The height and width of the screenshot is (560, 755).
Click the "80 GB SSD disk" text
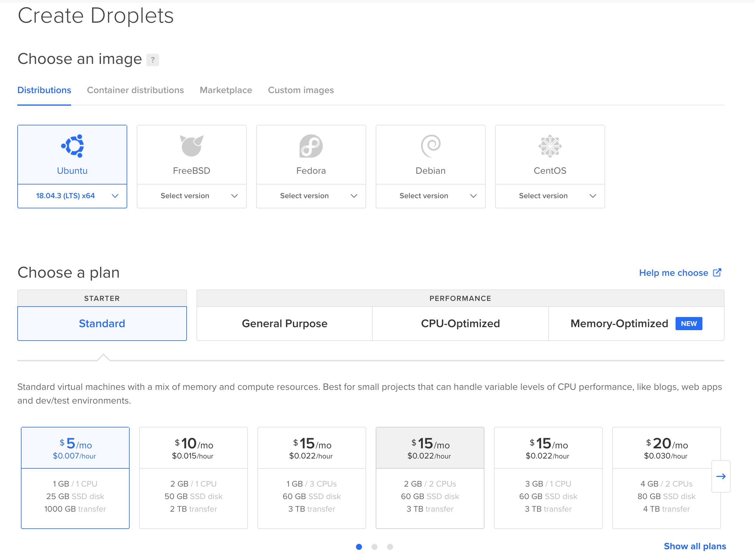click(666, 496)
